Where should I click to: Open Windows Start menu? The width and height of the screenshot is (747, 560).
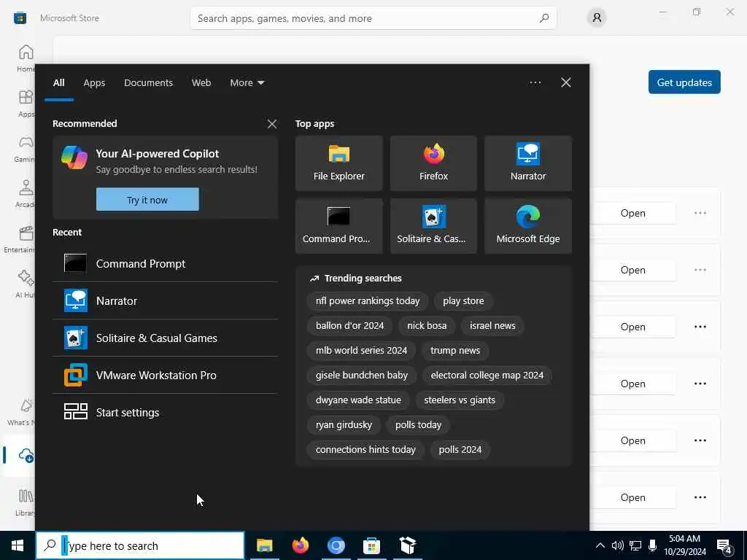click(18, 545)
